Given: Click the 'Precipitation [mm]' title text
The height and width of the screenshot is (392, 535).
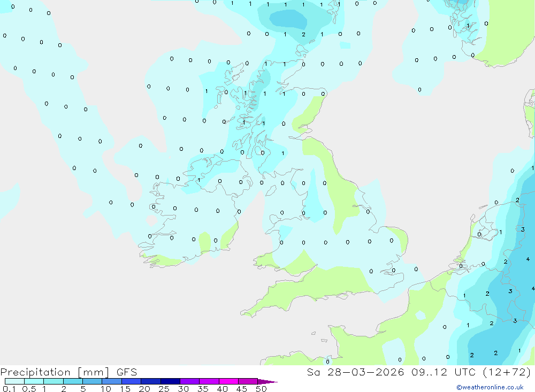Looking at the screenshot, I should click(55, 372).
